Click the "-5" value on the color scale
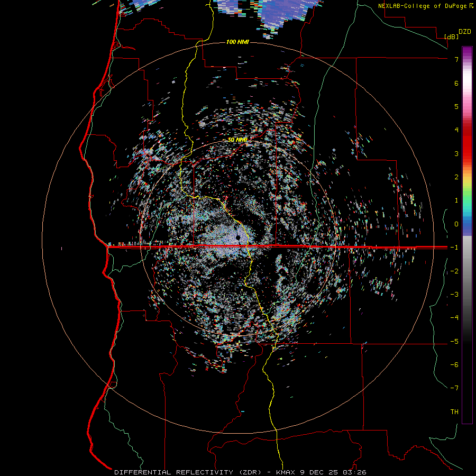Viewport: 476px width, 476px height. (x=454, y=342)
